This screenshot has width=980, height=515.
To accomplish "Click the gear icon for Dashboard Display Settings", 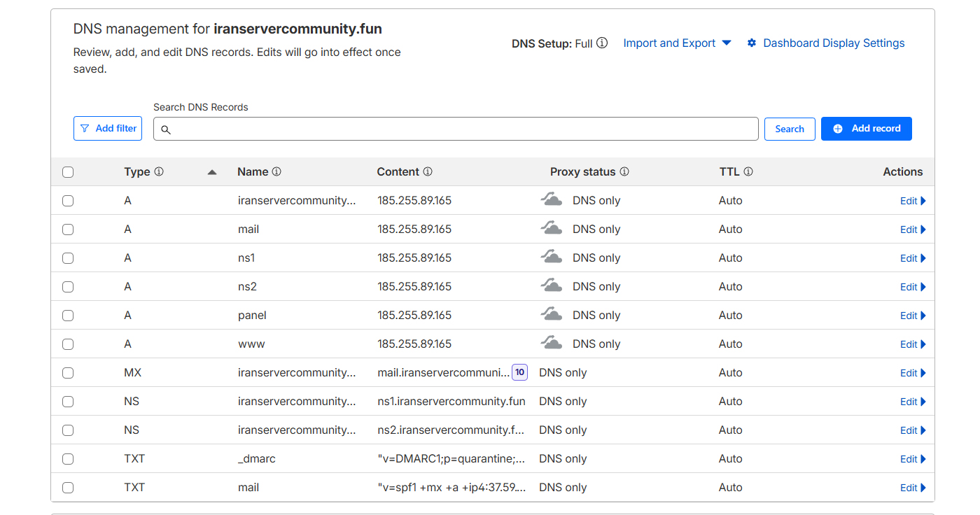I will click(752, 43).
